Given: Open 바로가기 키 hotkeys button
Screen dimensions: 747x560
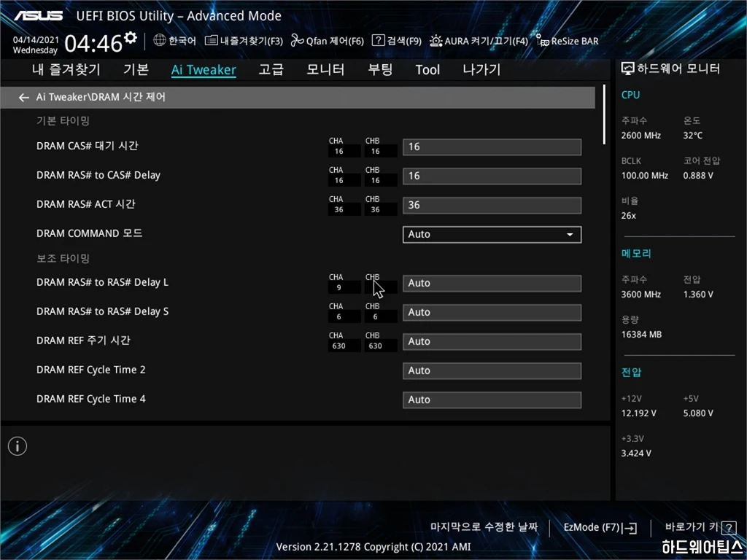Looking at the screenshot, I should point(700,527).
